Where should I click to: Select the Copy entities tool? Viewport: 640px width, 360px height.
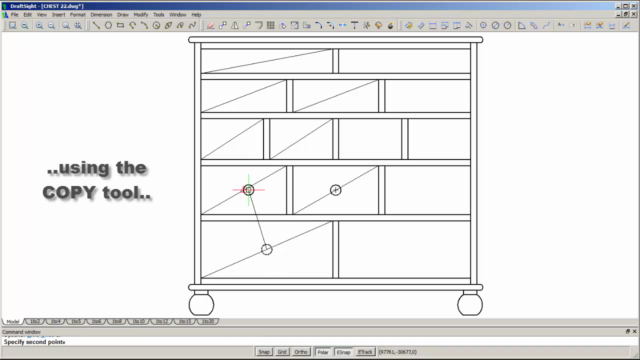[x=223, y=25]
